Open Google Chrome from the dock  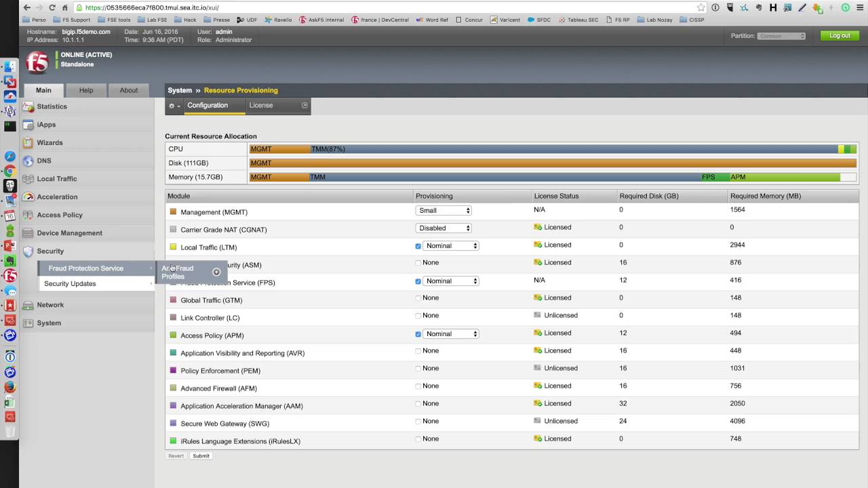click(10, 171)
